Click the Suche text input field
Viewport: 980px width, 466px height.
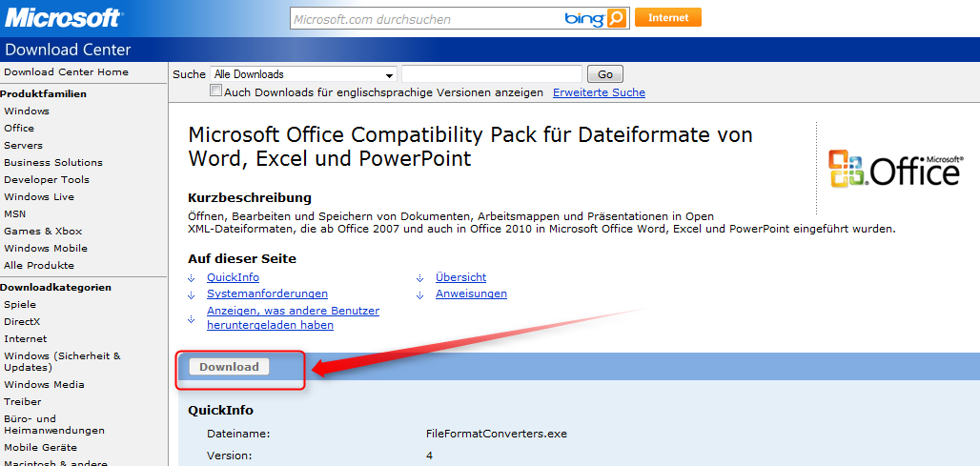pos(492,74)
